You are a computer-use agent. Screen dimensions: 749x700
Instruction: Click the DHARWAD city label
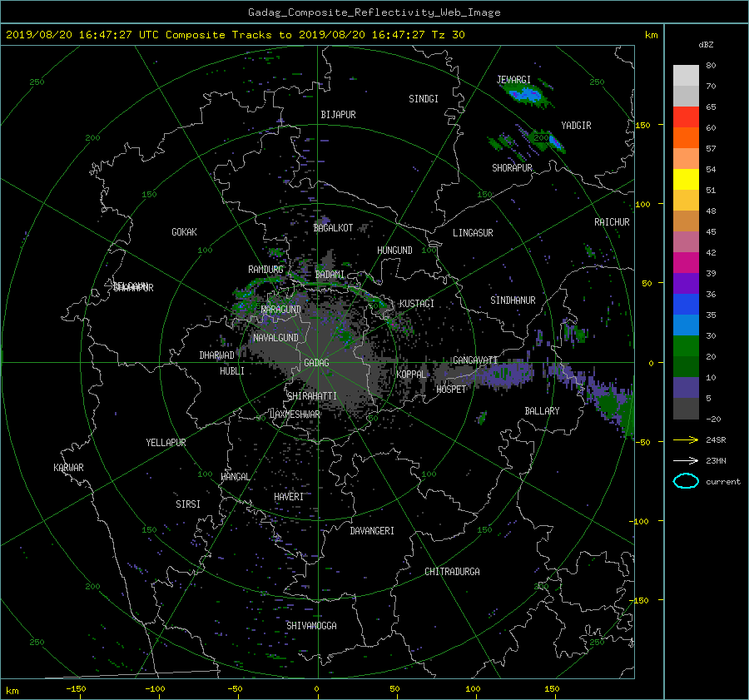[216, 355]
